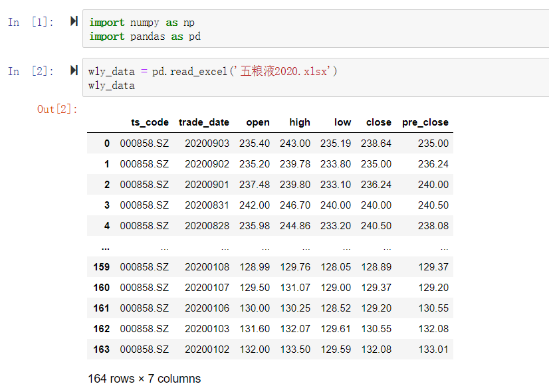Click the low column header

pos(342,122)
